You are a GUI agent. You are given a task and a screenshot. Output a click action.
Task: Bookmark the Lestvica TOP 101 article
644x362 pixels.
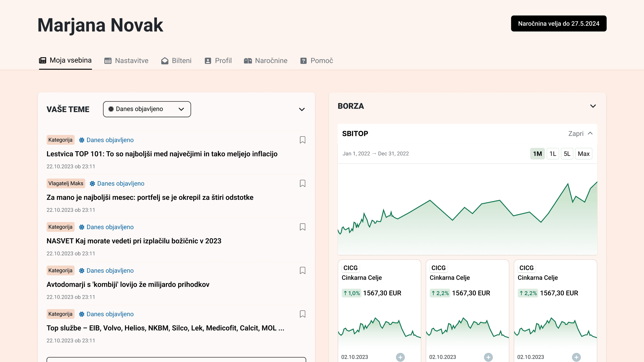point(302,140)
